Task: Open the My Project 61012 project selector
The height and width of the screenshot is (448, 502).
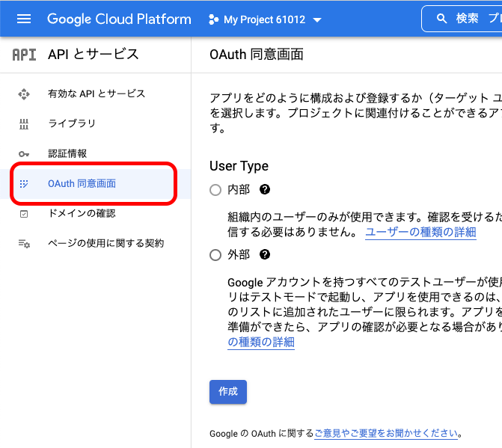Action: pyautogui.click(x=265, y=19)
